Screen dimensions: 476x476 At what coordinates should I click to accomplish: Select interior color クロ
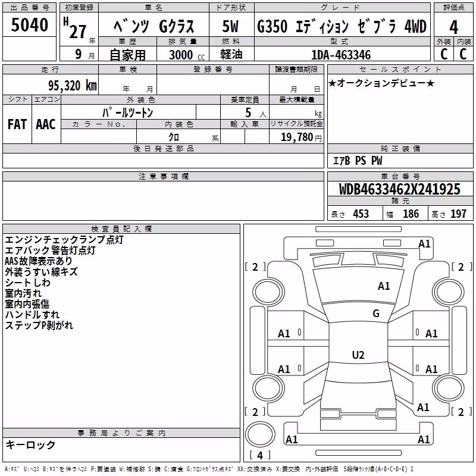click(x=174, y=137)
